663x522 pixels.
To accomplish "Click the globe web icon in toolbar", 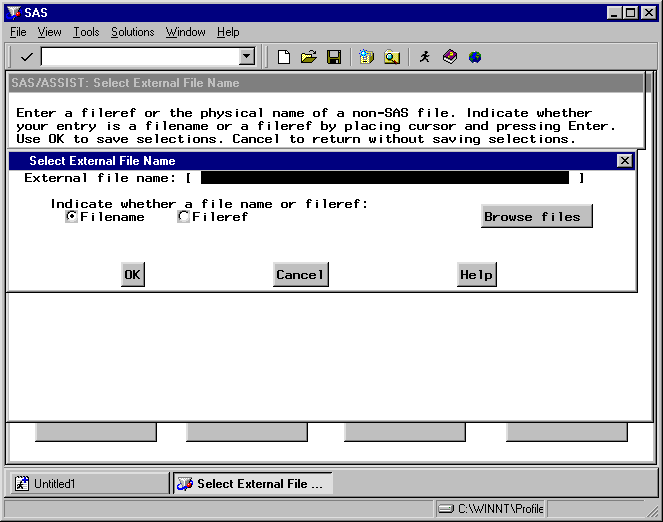I will point(475,57).
